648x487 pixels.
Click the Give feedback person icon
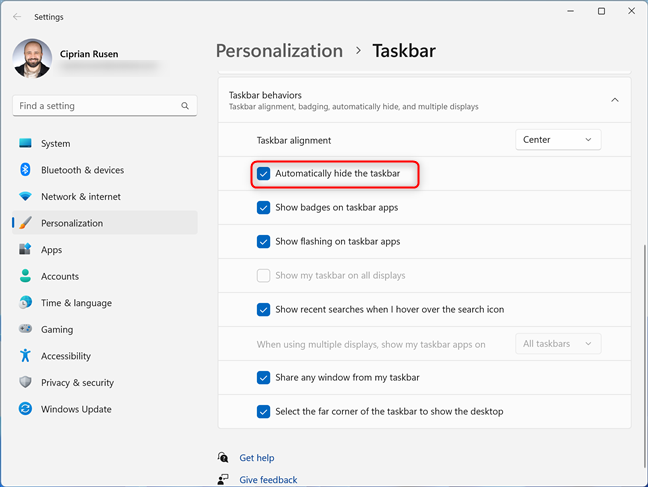coord(223,479)
